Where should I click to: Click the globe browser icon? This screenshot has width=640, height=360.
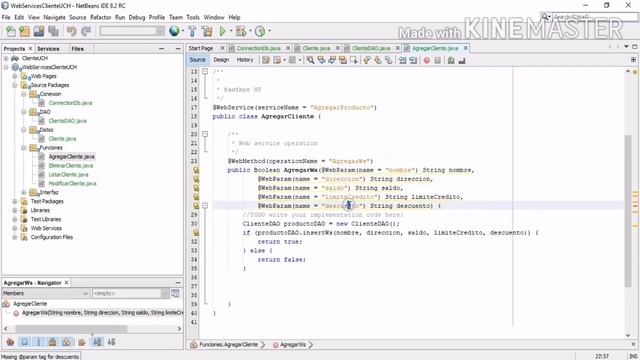pyautogui.click(x=174, y=31)
